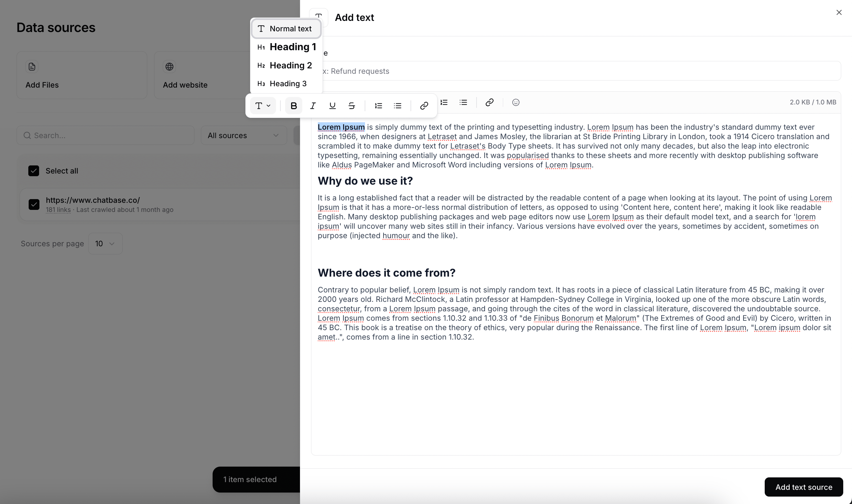Image resolution: width=852 pixels, height=504 pixels.
Task: Toggle the Select all checkbox
Action: [34, 171]
